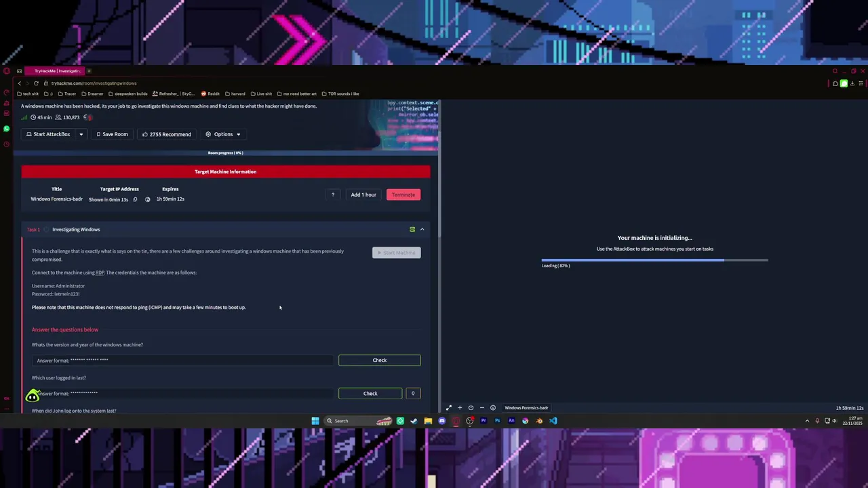
Task: Open Adobe Animate from taskbar
Action: [x=511, y=421]
